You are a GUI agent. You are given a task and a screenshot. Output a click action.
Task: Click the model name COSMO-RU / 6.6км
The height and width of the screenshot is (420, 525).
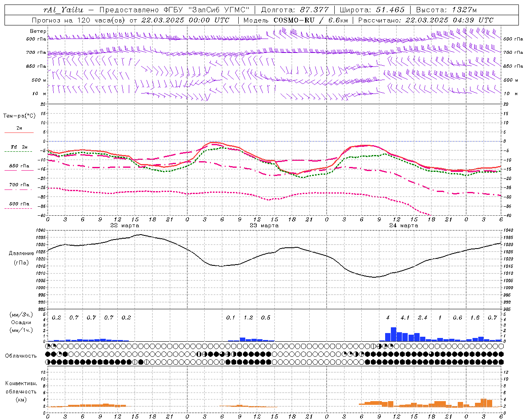tap(311, 20)
